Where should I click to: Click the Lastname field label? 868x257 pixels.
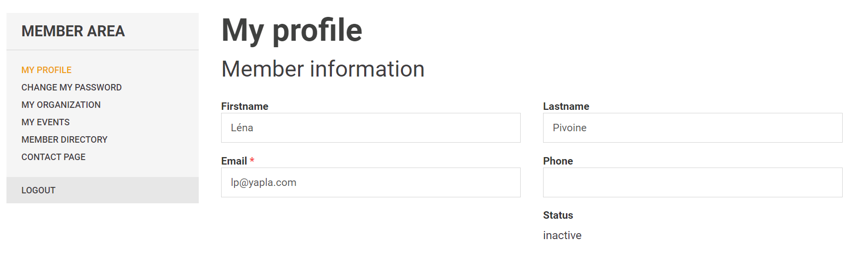[x=566, y=106]
